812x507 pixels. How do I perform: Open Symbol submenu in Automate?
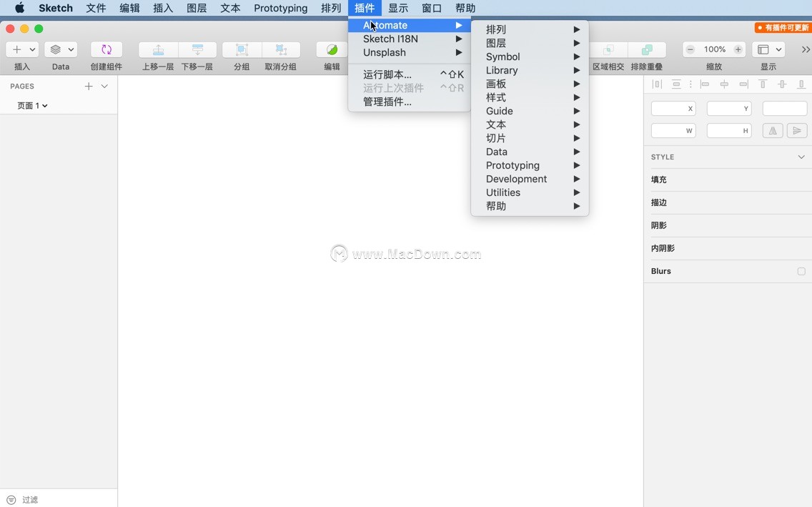529,56
